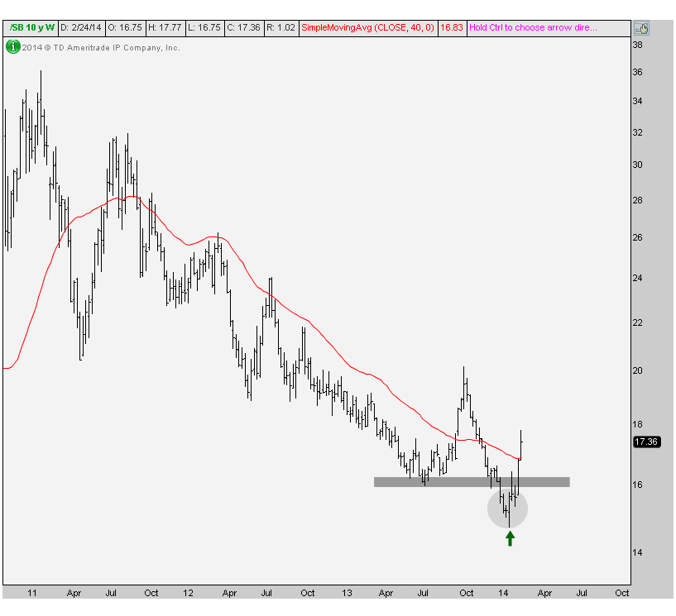Click the 20 price axis label

pyautogui.click(x=637, y=370)
